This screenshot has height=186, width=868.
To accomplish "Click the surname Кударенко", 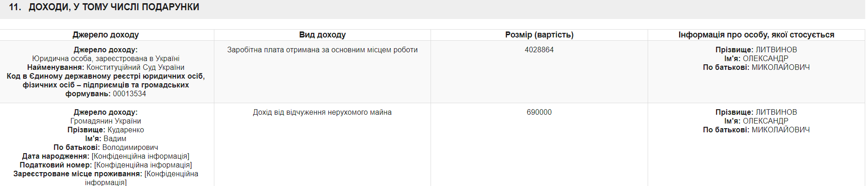I will (x=126, y=130).
